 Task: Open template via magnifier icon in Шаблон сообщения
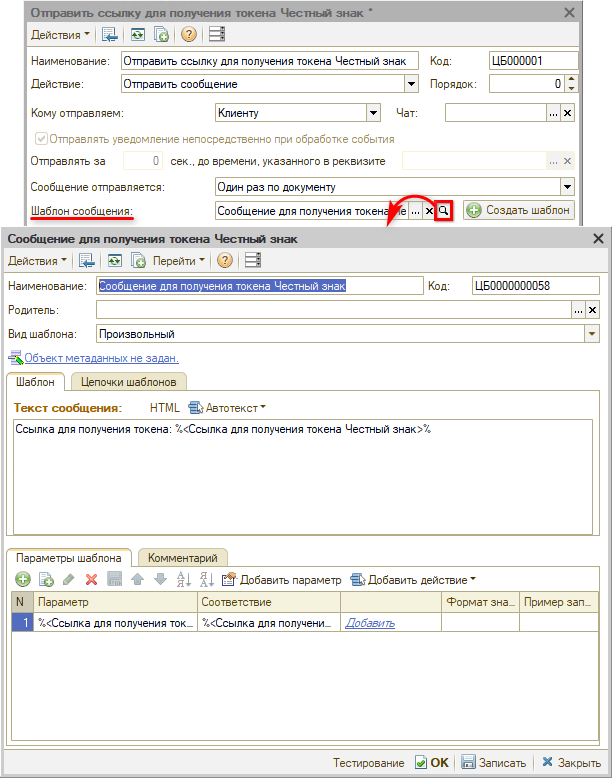(444, 211)
